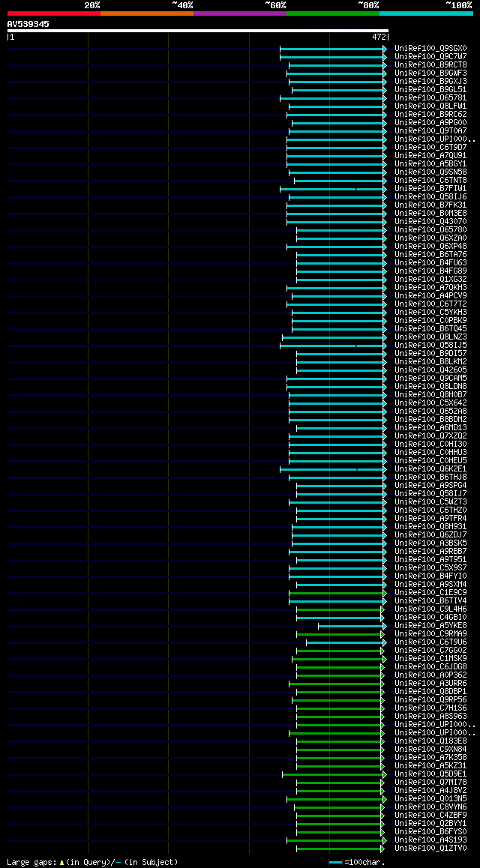Select label UniRef100_A4PCV9
This screenshot has width=480, height=868.
tap(430, 295)
